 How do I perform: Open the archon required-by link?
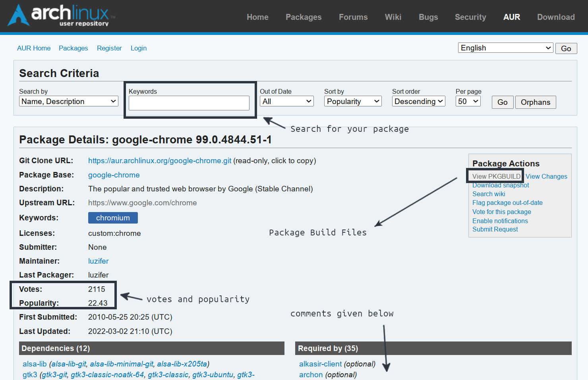pos(311,374)
